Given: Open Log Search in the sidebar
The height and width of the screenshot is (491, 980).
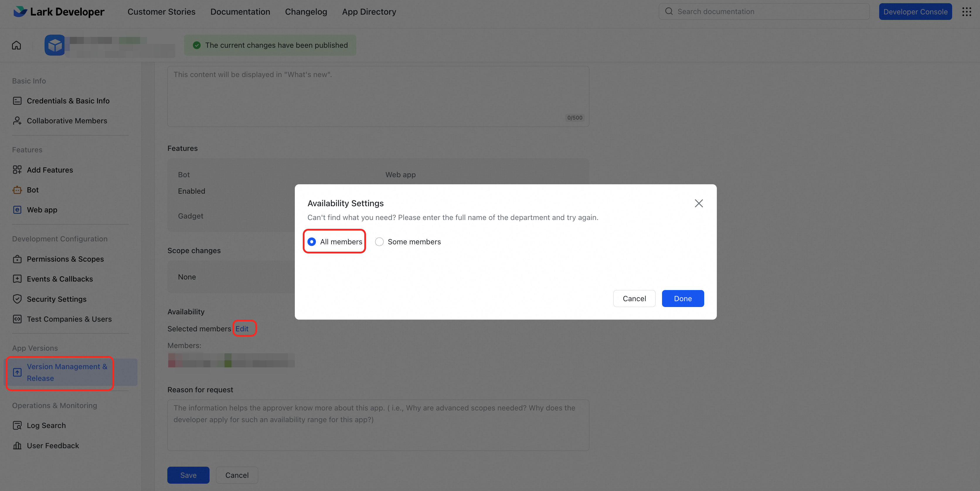Looking at the screenshot, I should pyautogui.click(x=46, y=425).
